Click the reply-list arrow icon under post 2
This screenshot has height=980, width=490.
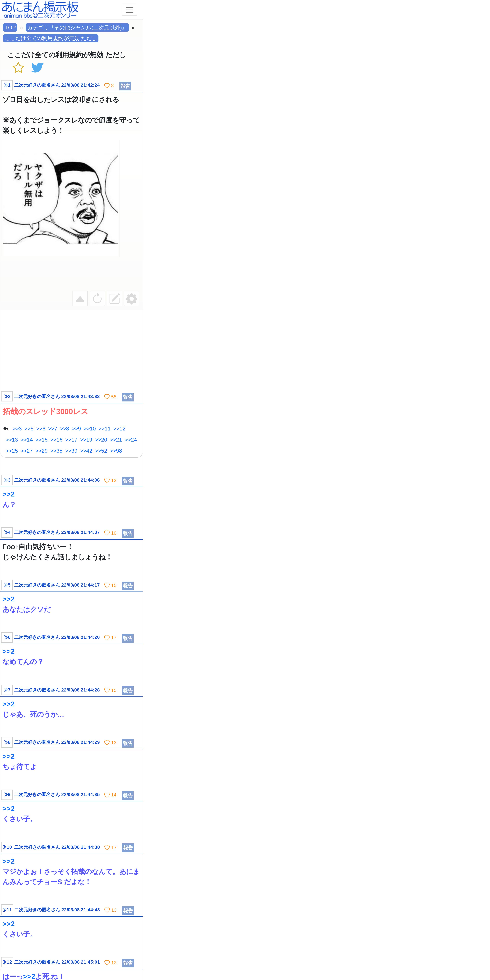click(6, 429)
